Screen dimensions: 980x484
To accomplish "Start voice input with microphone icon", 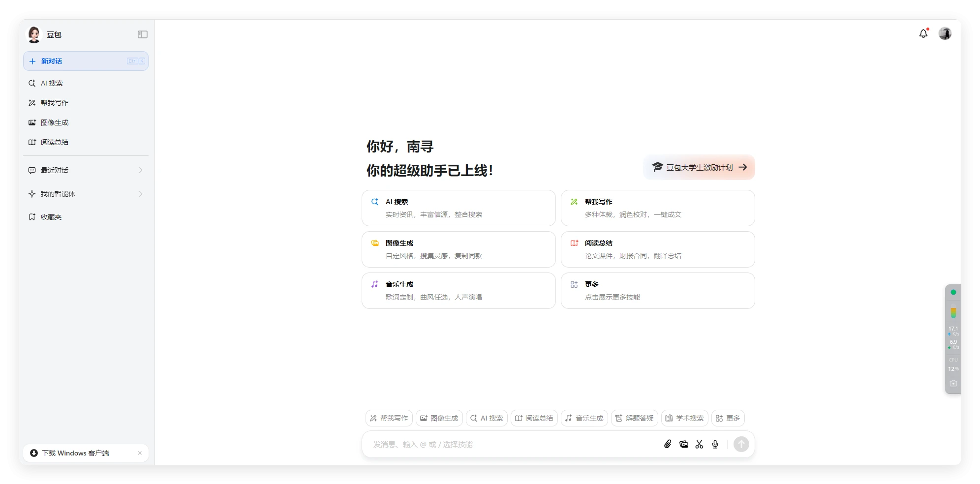I will click(715, 444).
